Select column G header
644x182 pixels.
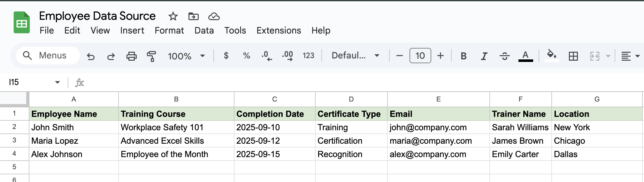pos(597,99)
